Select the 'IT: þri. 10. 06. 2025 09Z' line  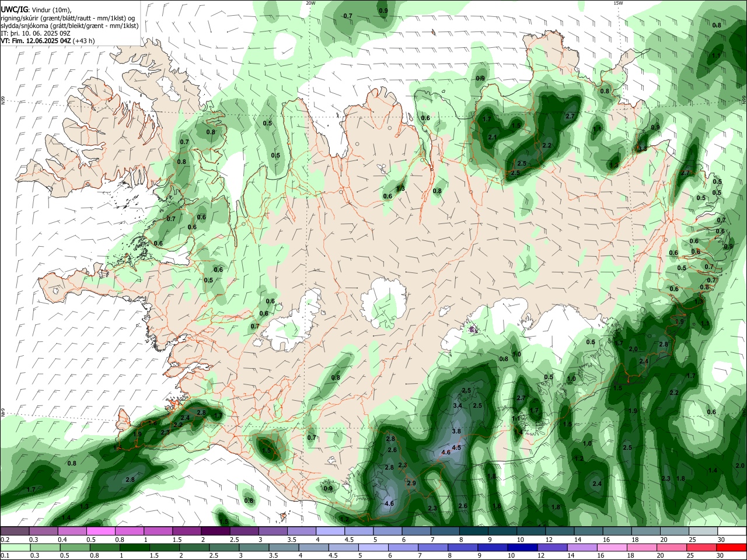coord(36,33)
